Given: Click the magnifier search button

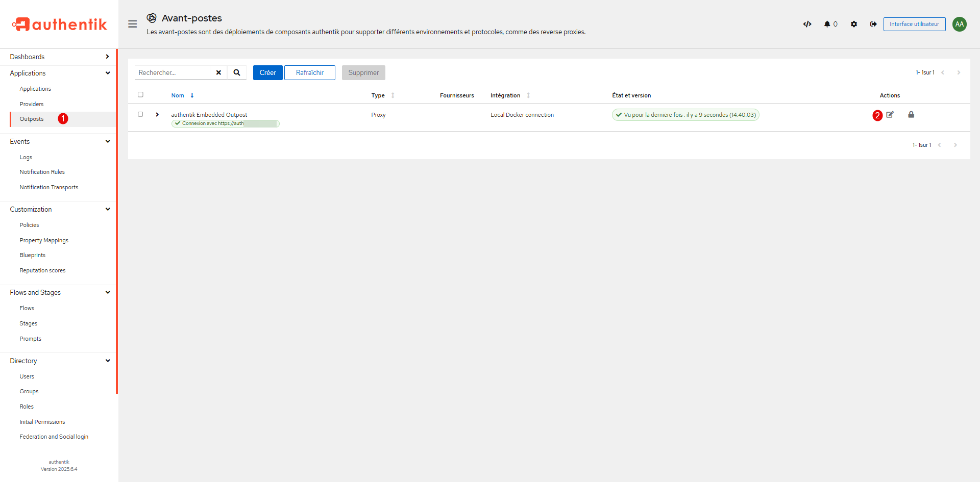Looking at the screenshot, I should (237, 72).
